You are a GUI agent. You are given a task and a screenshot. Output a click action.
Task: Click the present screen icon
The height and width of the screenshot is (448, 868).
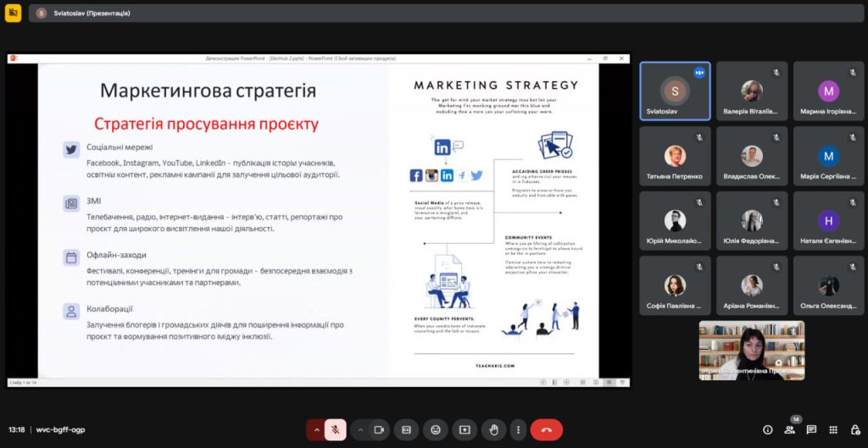pyautogui.click(x=465, y=429)
